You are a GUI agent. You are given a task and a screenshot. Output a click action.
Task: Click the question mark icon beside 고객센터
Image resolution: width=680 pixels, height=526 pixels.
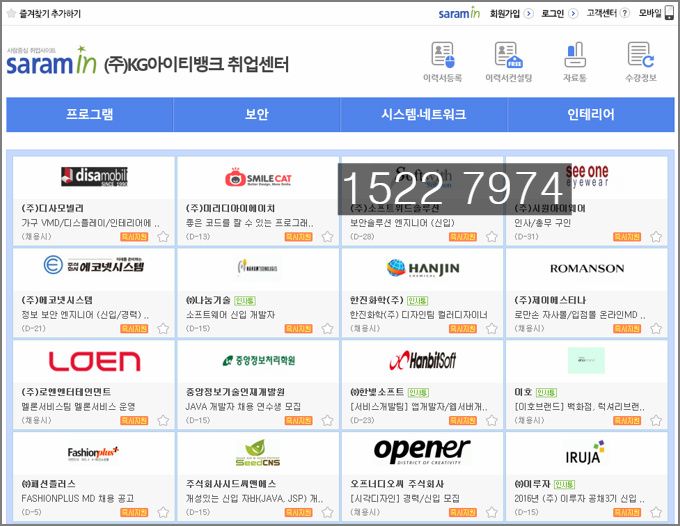[x=625, y=13]
